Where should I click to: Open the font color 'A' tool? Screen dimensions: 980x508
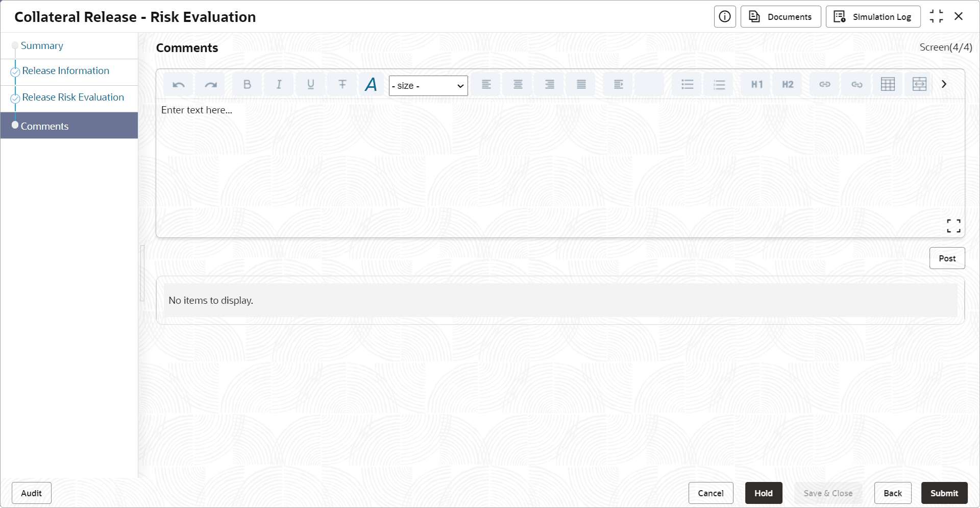(x=371, y=85)
